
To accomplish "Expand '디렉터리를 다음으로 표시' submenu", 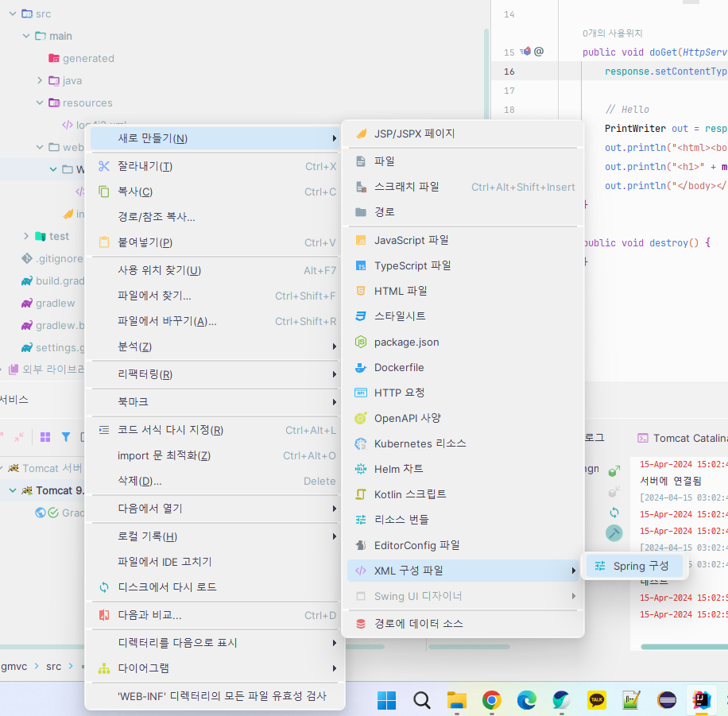I will 215,643.
